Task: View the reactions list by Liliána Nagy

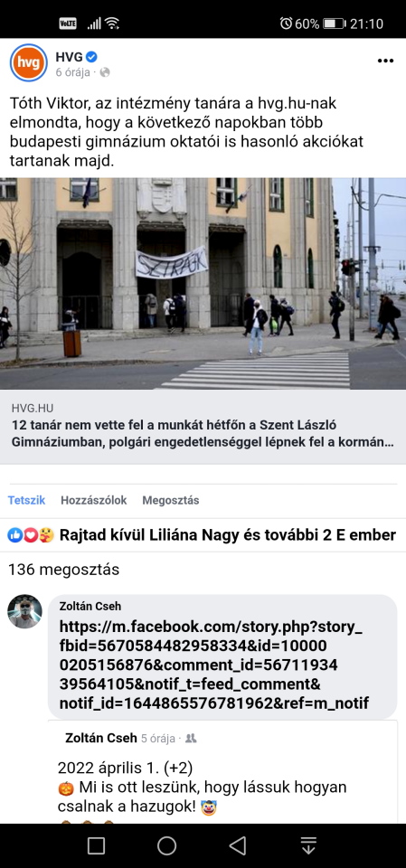Action: click(203, 535)
